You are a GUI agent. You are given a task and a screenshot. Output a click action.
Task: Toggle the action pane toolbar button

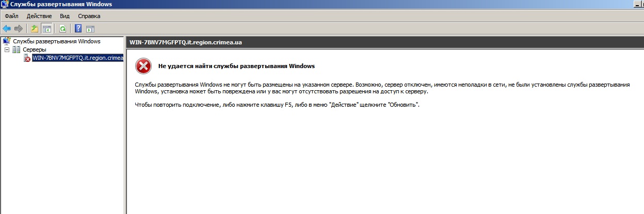(x=90, y=28)
